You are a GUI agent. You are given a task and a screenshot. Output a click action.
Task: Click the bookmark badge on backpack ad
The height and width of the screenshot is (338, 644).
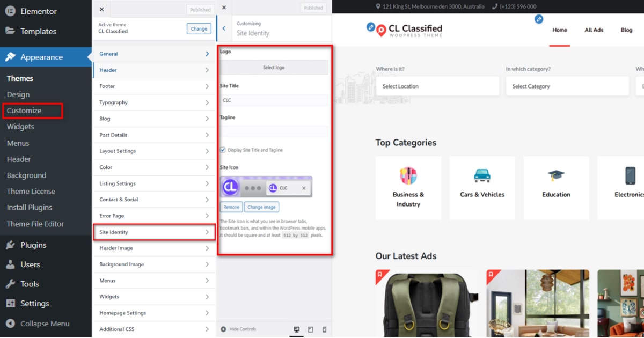coord(380,274)
